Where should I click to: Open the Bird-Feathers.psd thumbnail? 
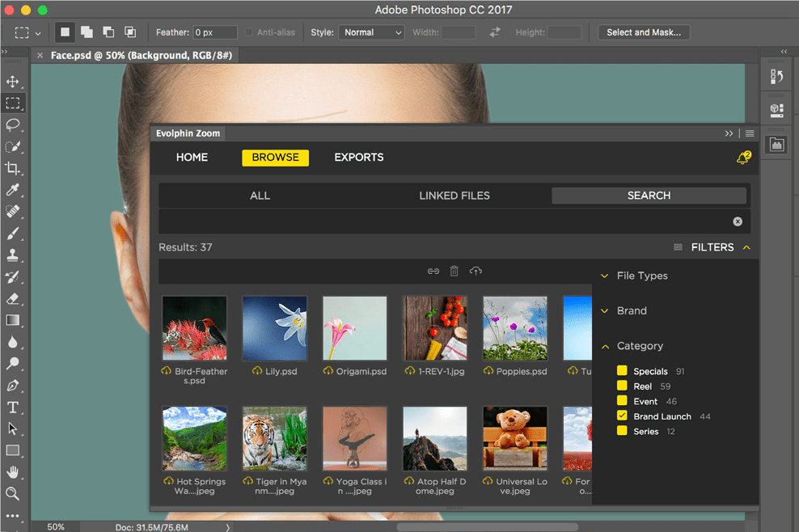coord(195,329)
